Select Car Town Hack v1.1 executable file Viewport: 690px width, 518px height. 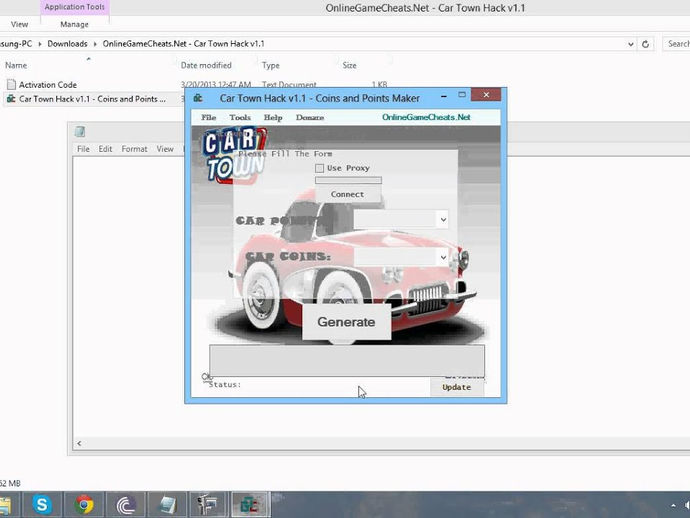pyautogui.click(x=92, y=99)
